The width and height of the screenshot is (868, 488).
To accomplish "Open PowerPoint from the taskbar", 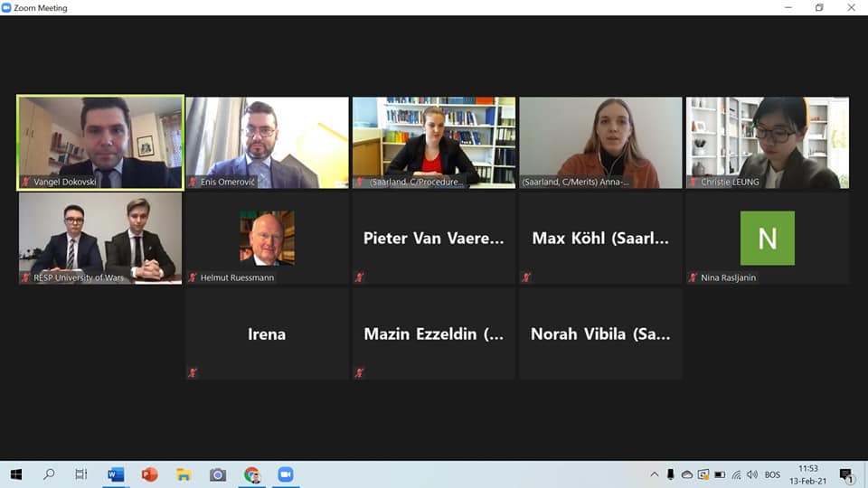I will pos(149,474).
